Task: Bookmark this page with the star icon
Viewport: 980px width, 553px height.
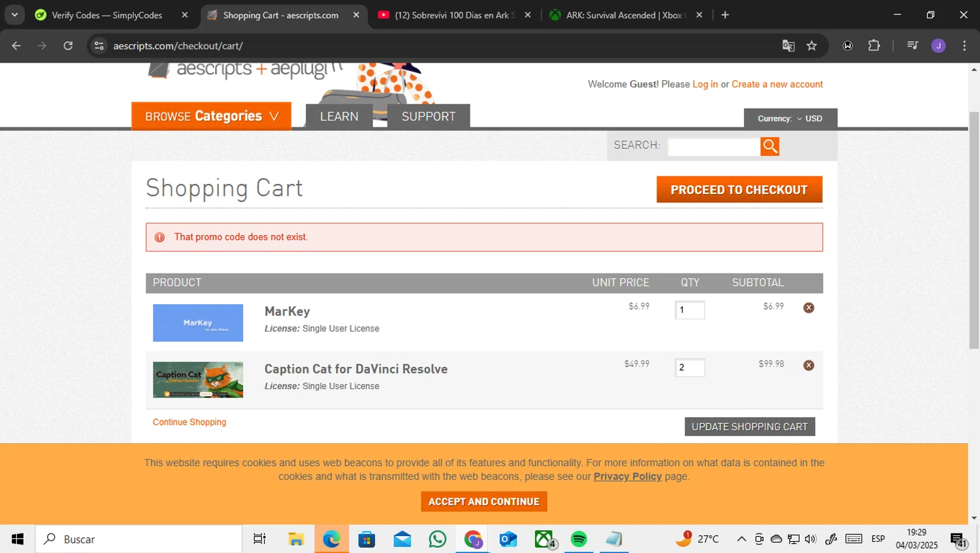Action: [x=811, y=46]
